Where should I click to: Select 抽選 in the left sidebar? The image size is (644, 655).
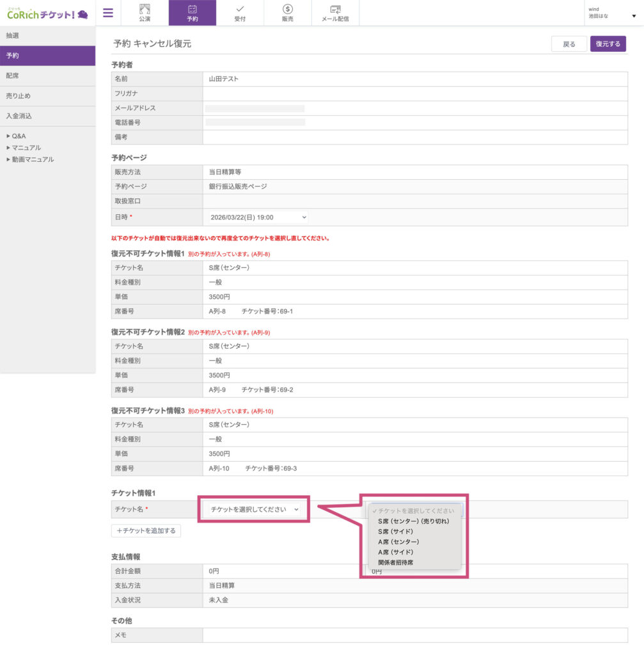47,35
